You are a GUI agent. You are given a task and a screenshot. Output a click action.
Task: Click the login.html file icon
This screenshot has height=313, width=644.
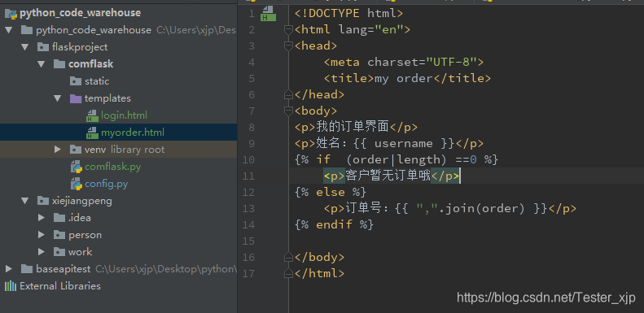(x=92, y=116)
